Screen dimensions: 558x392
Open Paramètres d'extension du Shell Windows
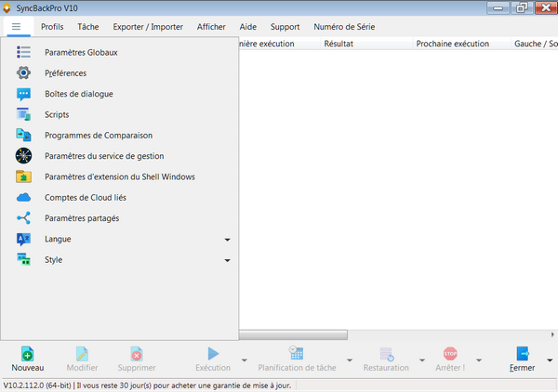pos(120,176)
